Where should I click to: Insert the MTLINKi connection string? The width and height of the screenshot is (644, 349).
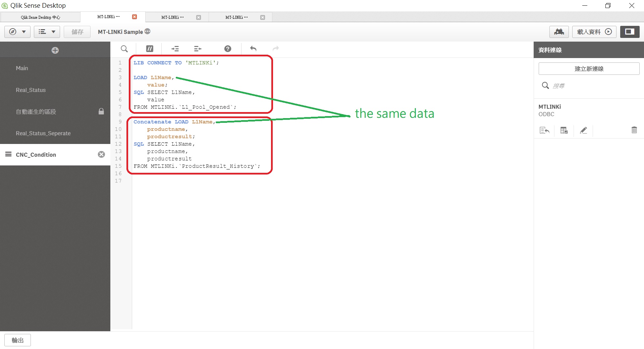pyautogui.click(x=544, y=130)
